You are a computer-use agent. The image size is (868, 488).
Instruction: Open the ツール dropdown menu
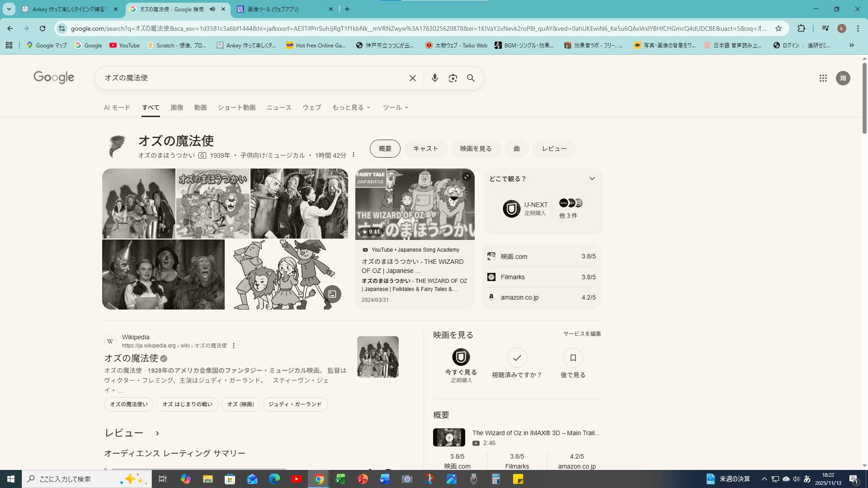(x=395, y=108)
